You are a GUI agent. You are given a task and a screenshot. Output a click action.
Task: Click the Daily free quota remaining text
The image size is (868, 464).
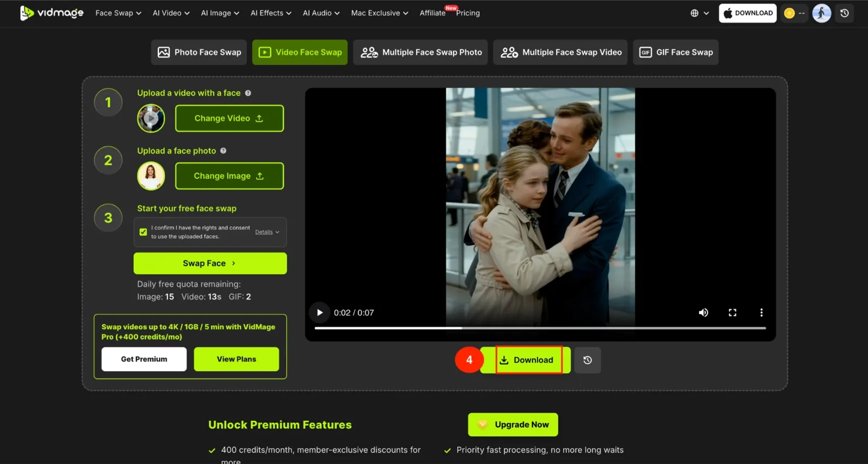pos(189,284)
